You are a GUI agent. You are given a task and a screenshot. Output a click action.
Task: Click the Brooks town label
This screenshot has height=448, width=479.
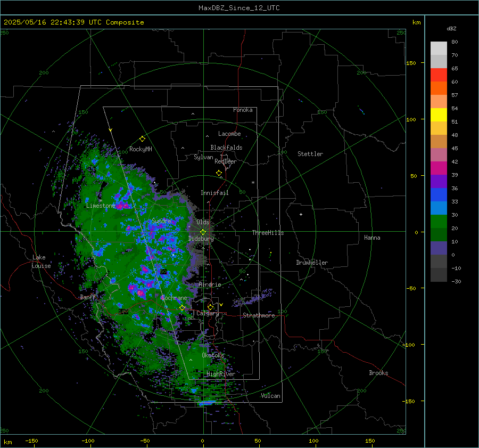pos(378,373)
